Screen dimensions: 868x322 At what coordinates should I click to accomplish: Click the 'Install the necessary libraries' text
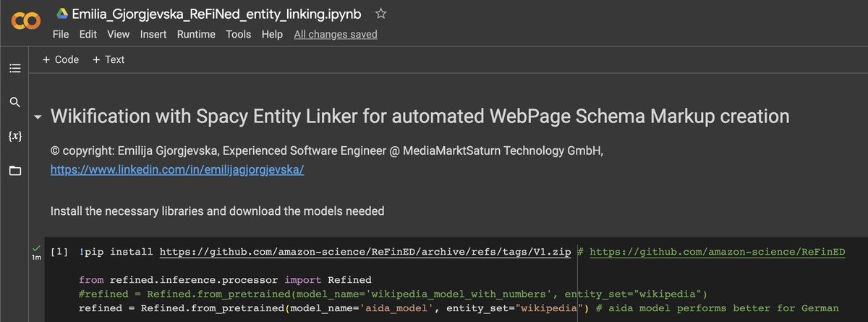point(217,211)
